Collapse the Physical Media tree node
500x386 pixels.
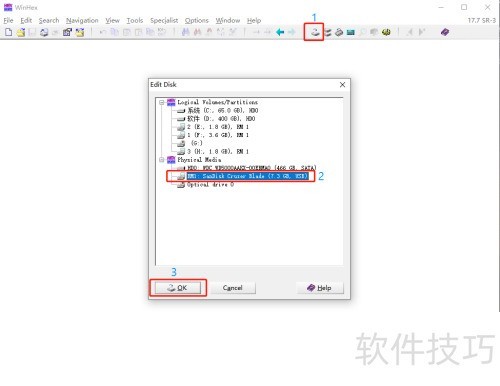pos(162,160)
